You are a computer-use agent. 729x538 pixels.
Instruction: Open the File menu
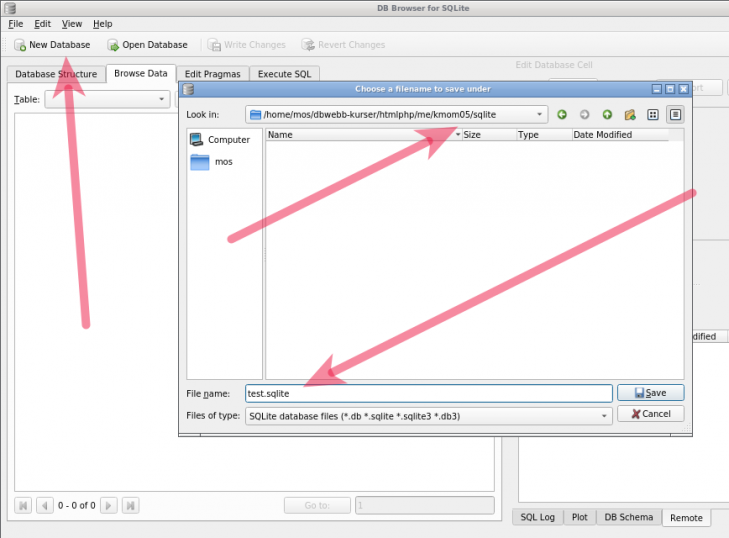click(15, 24)
